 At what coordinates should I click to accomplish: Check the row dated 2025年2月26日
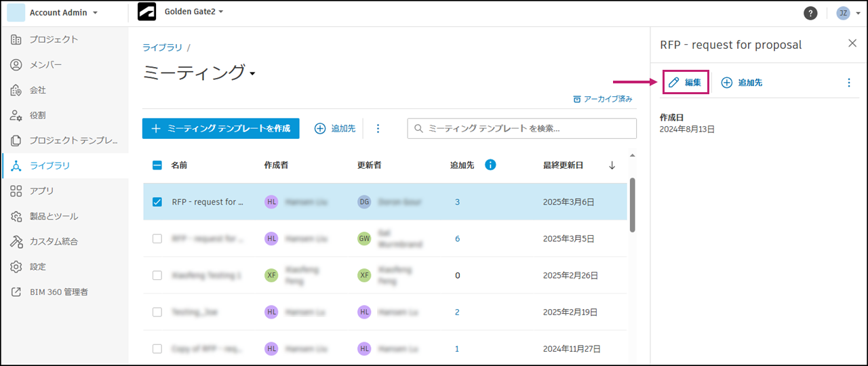[157, 275]
